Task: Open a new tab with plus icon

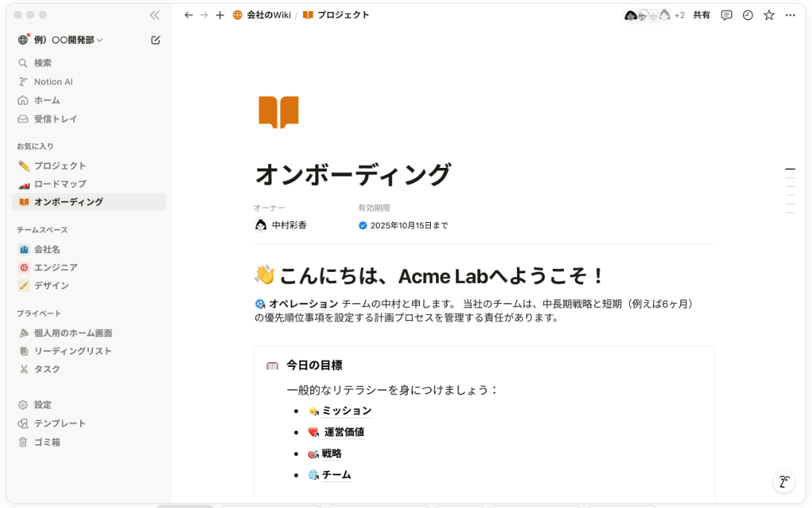Action: point(220,15)
